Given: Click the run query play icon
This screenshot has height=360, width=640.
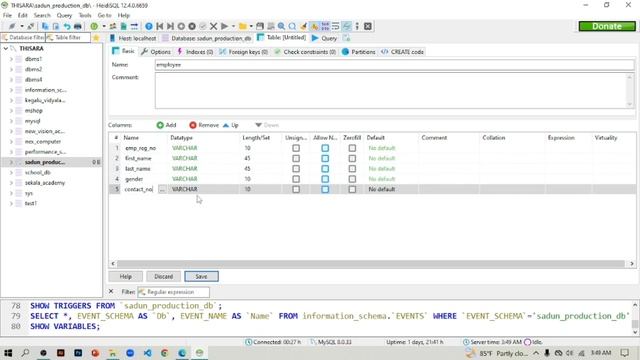Looking at the screenshot, I should pos(224,26).
